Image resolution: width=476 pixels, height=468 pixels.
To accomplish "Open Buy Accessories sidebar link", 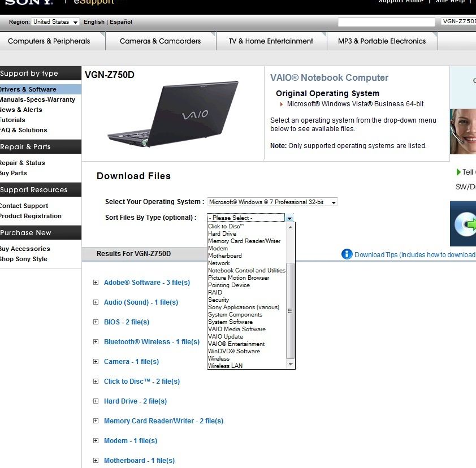I will (25, 249).
